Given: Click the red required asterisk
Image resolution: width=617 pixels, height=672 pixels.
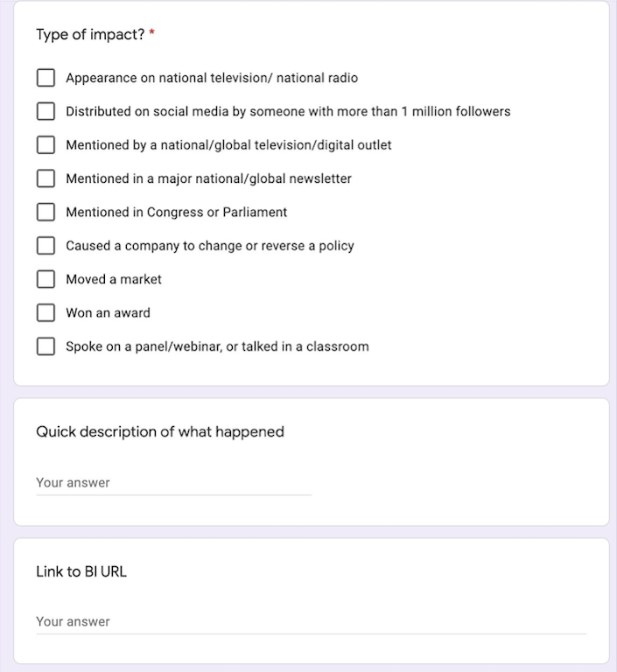Looking at the screenshot, I should [152, 34].
